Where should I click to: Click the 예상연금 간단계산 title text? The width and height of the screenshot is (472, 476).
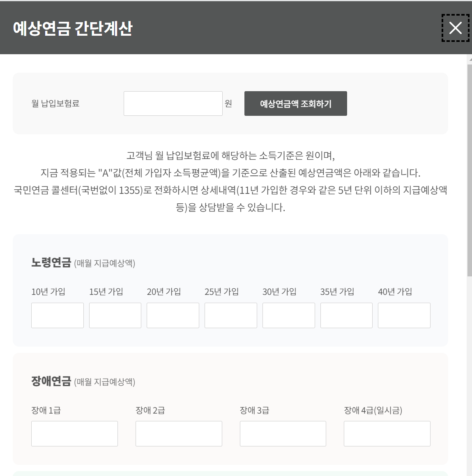(73, 28)
